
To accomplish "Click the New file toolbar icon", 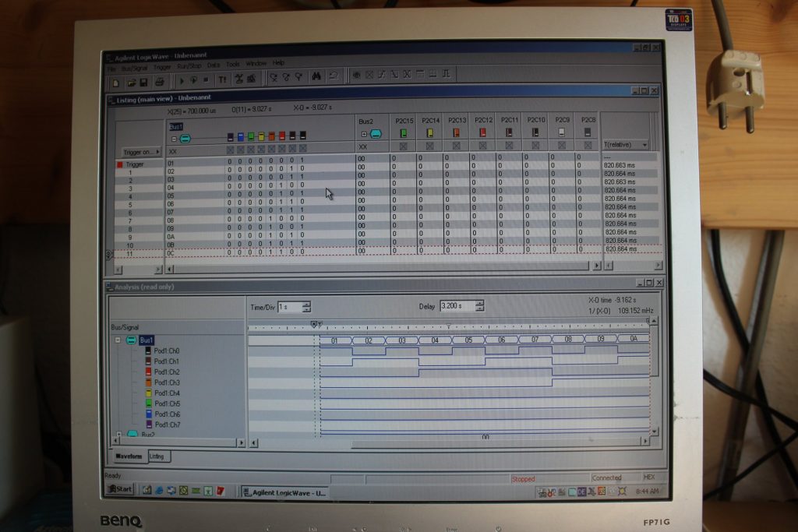I will tap(116, 80).
